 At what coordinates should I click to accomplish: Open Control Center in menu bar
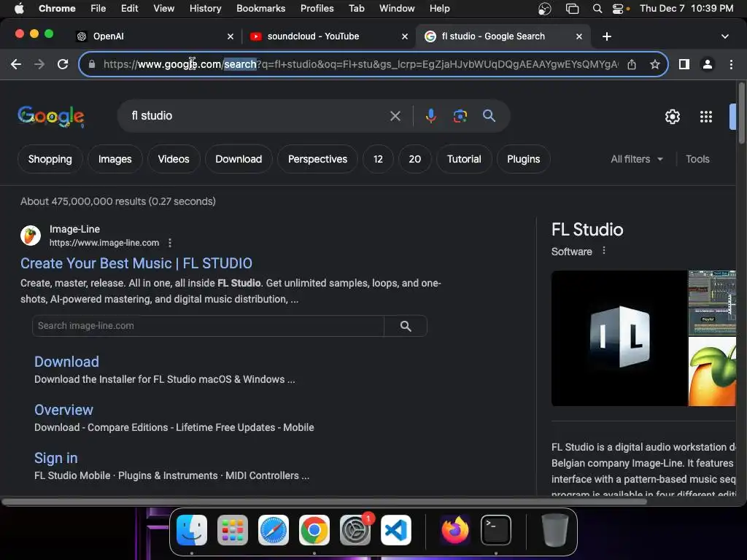click(619, 9)
